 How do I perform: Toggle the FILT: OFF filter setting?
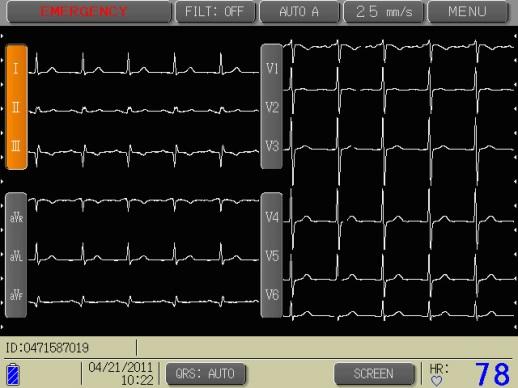pyautogui.click(x=215, y=12)
